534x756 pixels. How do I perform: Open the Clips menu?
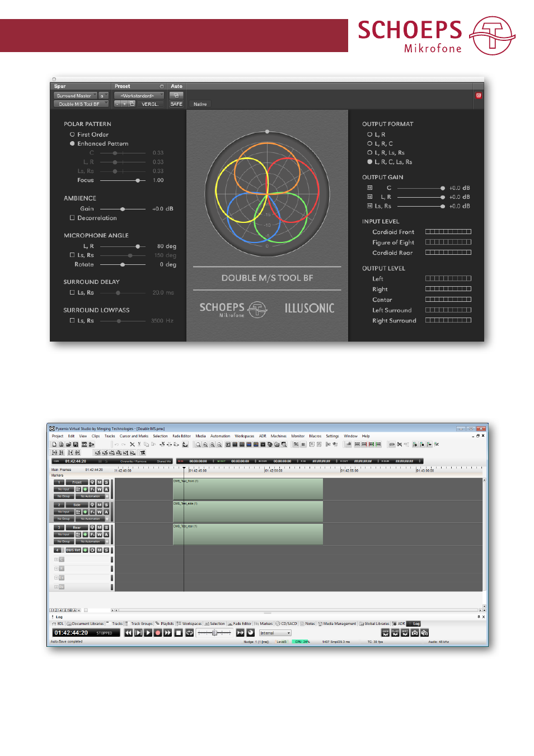(96, 436)
